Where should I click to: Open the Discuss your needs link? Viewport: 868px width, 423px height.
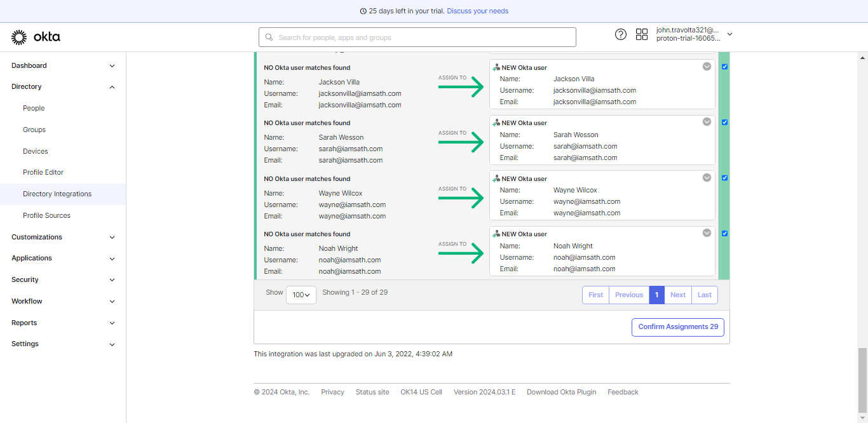click(477, 11)
